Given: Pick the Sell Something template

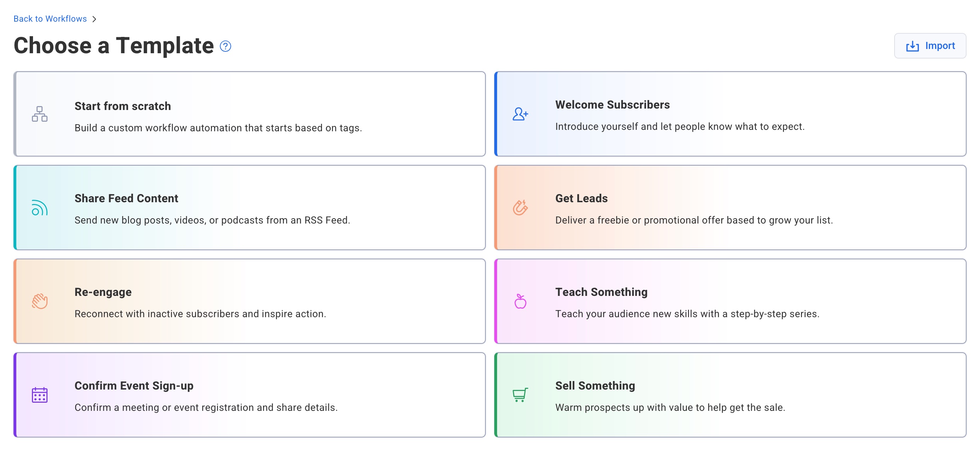Looking at the screenshot, I should (x=730, y=395).
